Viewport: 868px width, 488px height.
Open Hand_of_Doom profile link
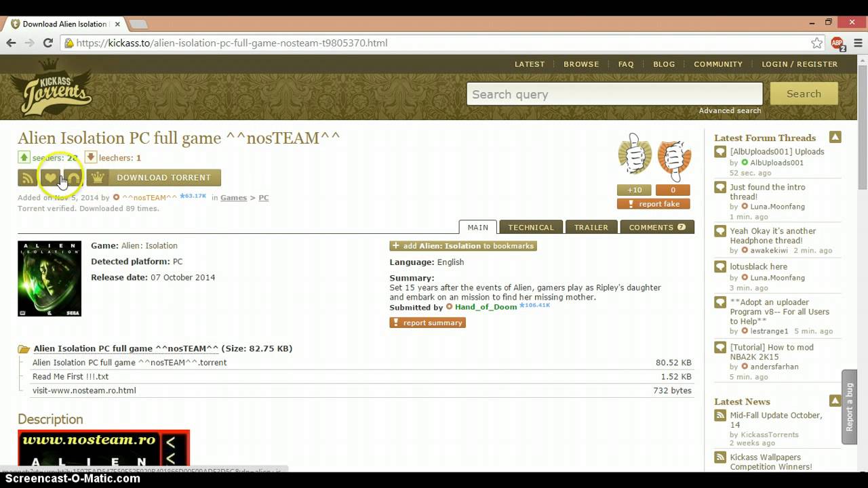point(486,307)
